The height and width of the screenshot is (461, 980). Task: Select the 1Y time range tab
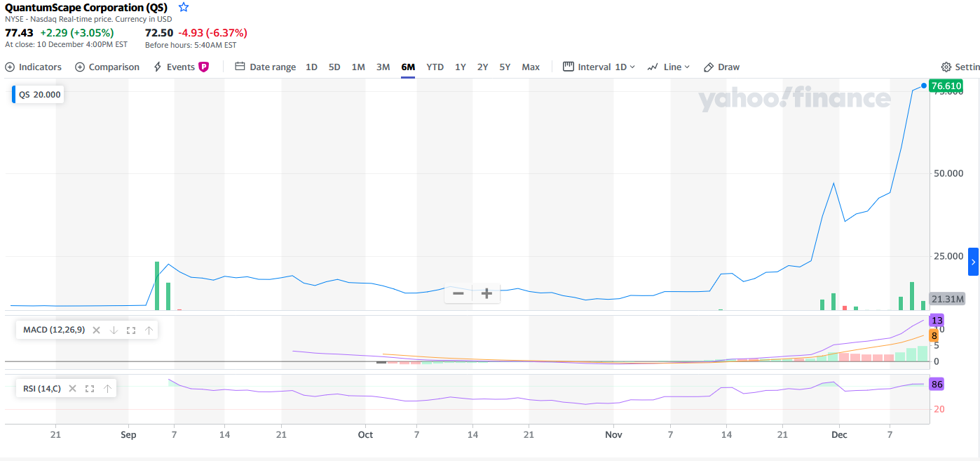(461, 67)
